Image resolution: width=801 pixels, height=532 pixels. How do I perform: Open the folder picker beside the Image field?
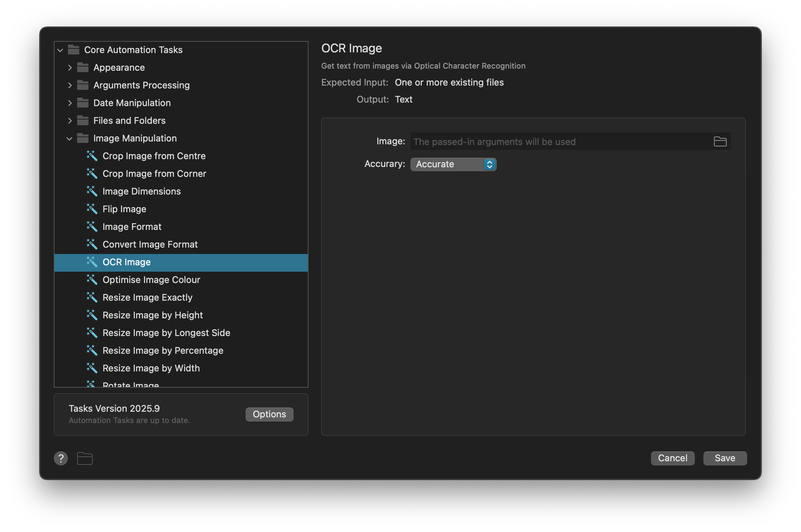click(720, 141)
